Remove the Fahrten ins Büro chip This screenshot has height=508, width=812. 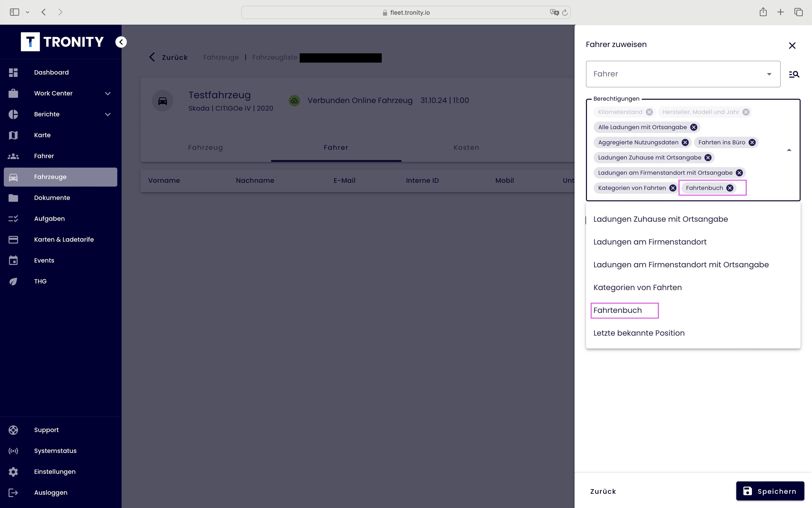(752, 142)
